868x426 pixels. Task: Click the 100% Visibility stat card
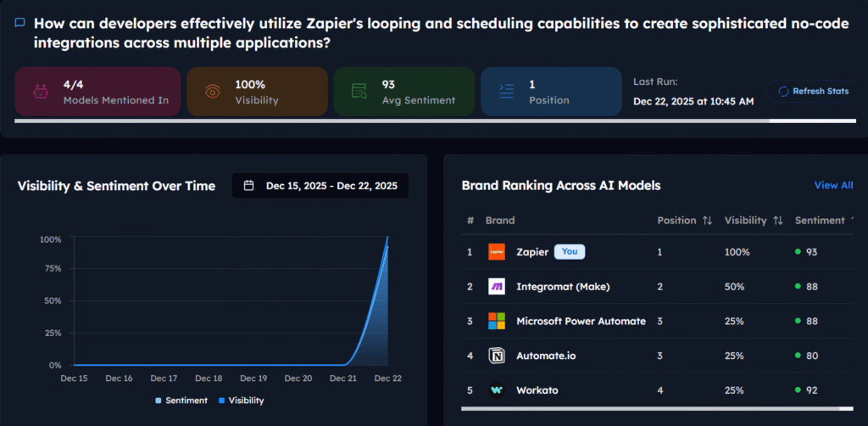coord(258,92)
